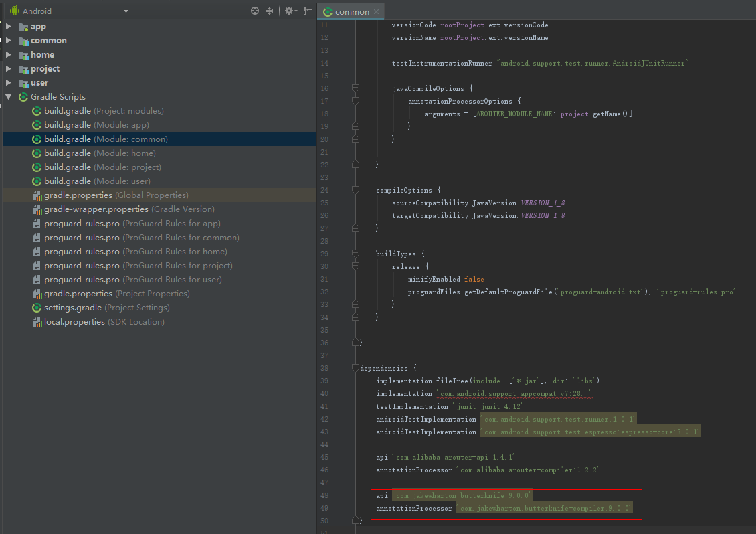
Task: Collapse the Gradle Scripts node
Action: 9,97
